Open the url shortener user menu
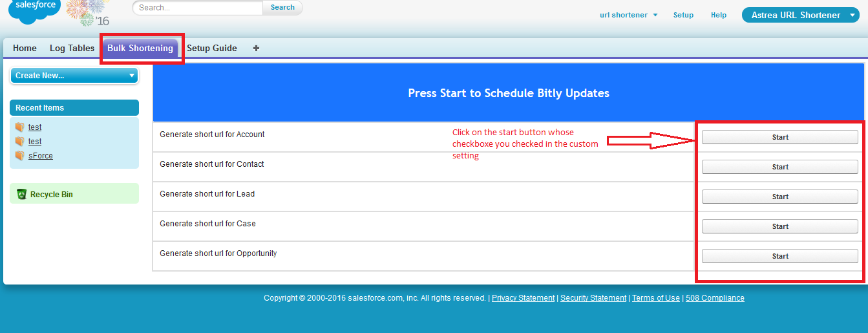 pos(628,15)
